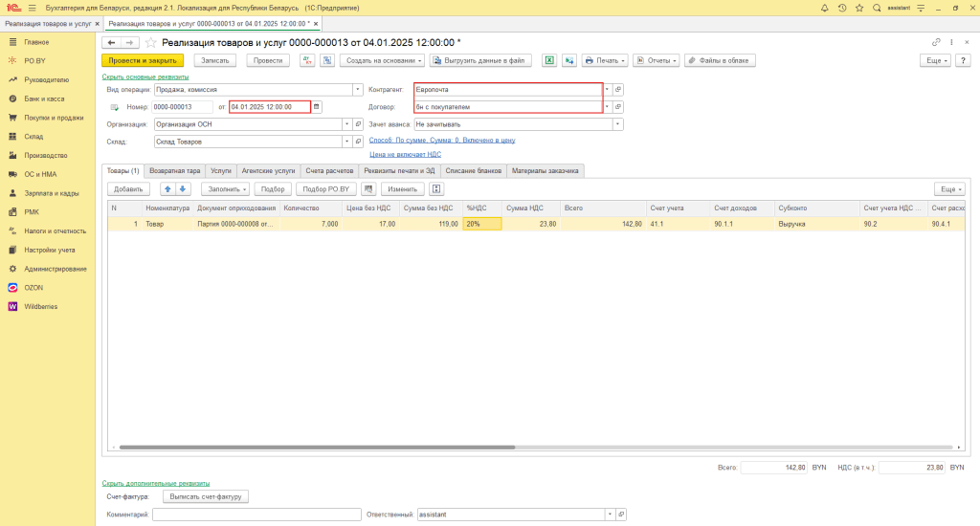Open Банк и касса sidebar section

[44, 99]
